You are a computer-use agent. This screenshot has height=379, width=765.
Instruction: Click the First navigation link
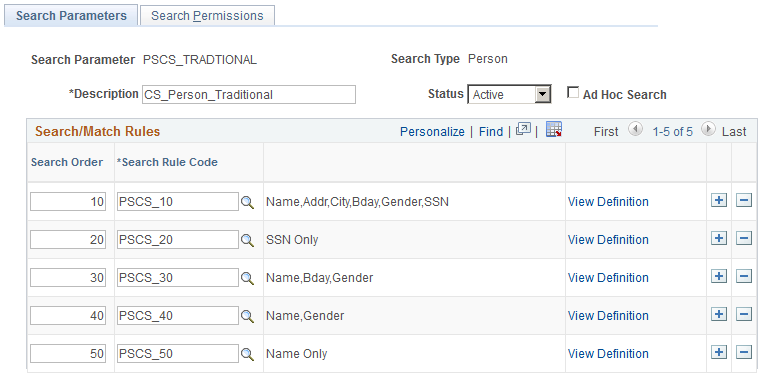click(606, 132)
